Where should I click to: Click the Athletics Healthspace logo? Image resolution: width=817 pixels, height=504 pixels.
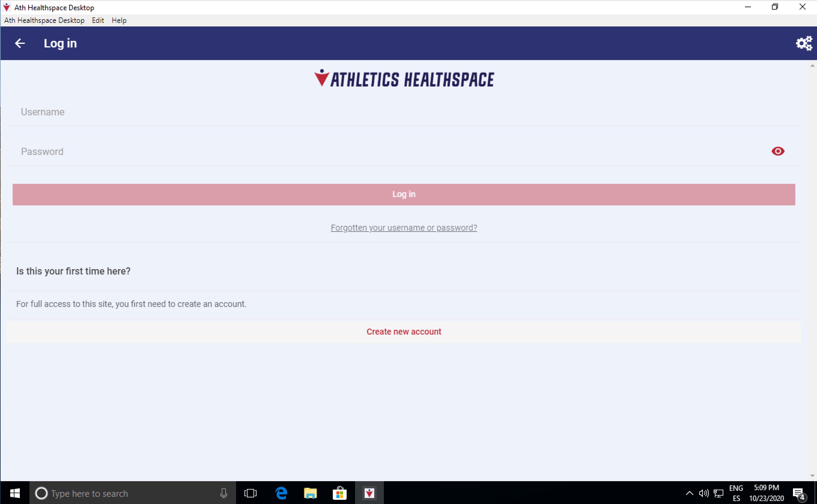click(x=404, y=79)
